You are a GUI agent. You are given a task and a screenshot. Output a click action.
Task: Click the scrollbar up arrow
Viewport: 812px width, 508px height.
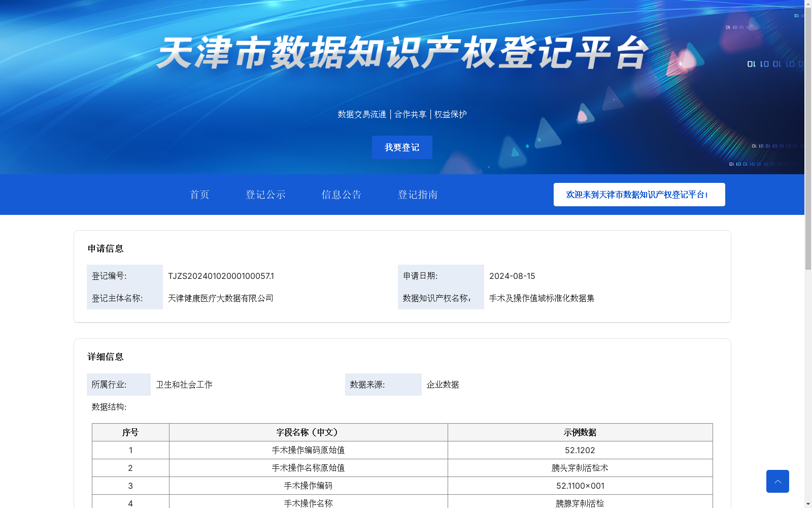[808, 4]
